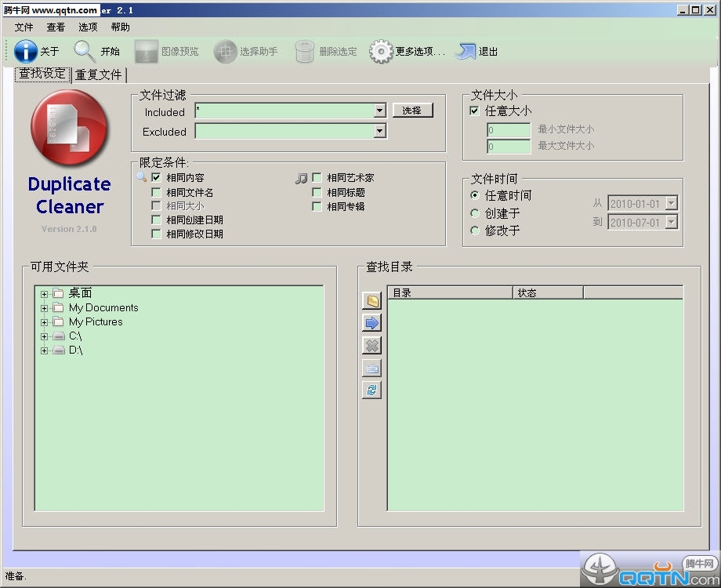
Task: Enable the 相同专辑 checkbox
Action: [x=317, y=206]
